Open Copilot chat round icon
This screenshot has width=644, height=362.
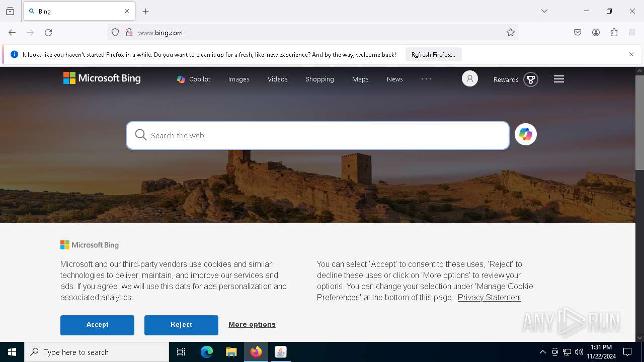tap(526, 134)
